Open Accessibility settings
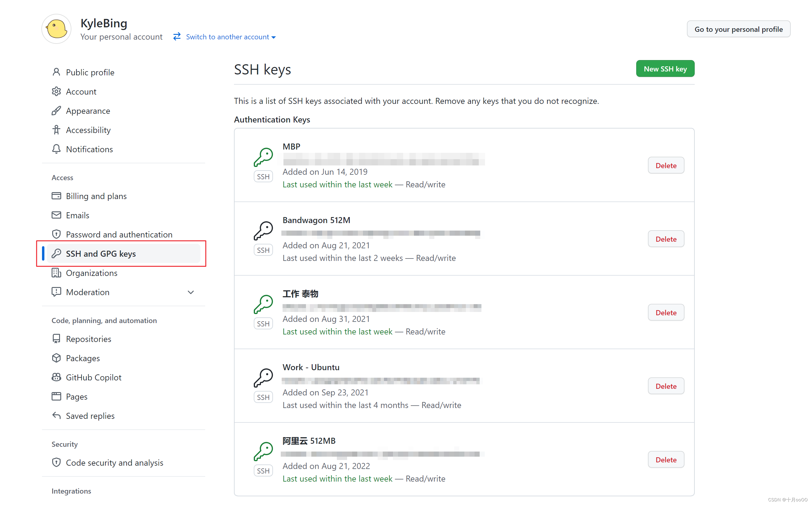This screenshot has height=505, width=812. coord(88,130)
